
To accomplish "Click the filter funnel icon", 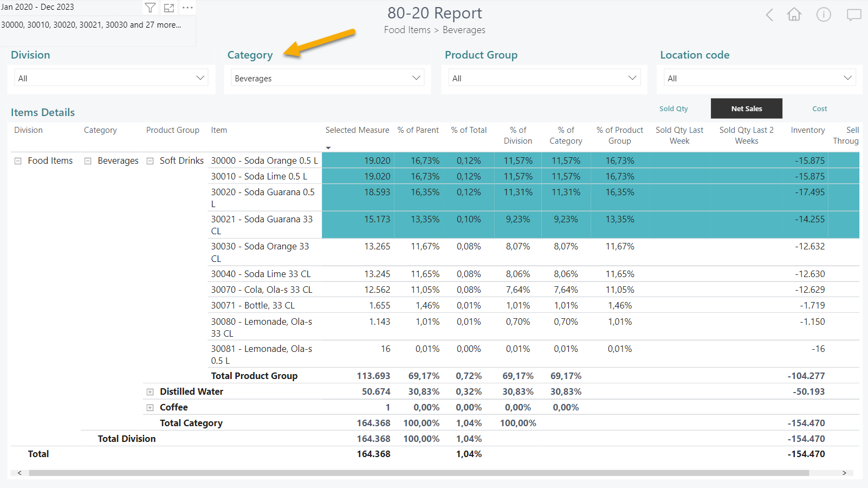I will tap(150, 8).
